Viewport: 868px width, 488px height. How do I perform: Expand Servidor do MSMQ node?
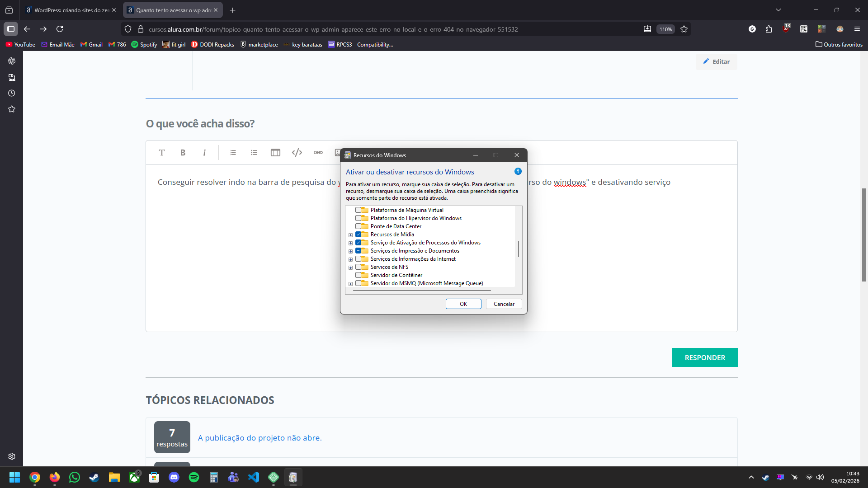point(351,283)
